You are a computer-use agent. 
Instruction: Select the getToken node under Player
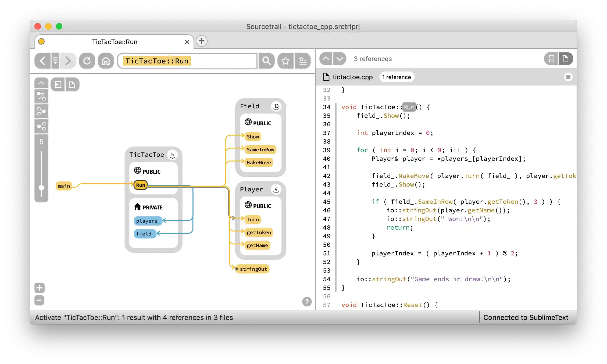[x=258, y=233]
